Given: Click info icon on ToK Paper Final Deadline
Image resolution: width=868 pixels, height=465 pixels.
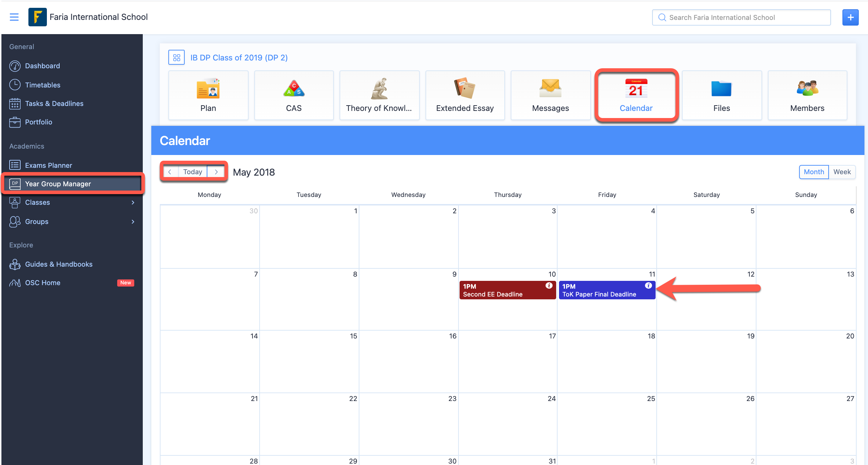Looking at the screenshot, I should click(648, 285).
